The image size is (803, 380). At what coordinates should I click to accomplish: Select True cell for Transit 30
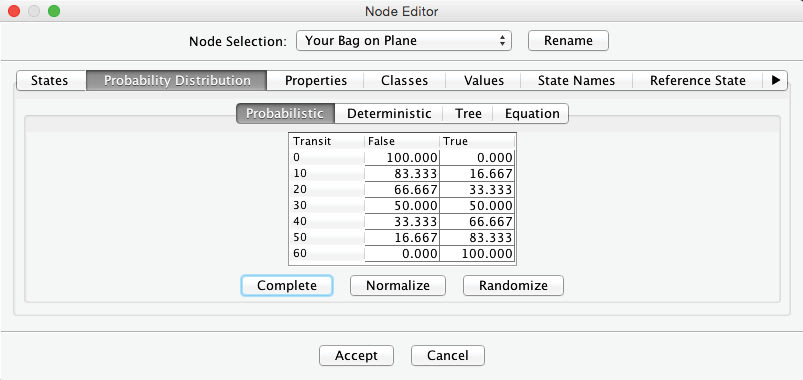coord(477,205)
